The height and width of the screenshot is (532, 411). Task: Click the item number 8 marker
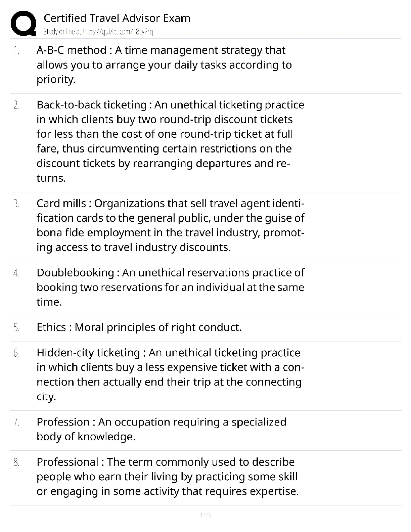pyautogui.click(x=16, y=462)
